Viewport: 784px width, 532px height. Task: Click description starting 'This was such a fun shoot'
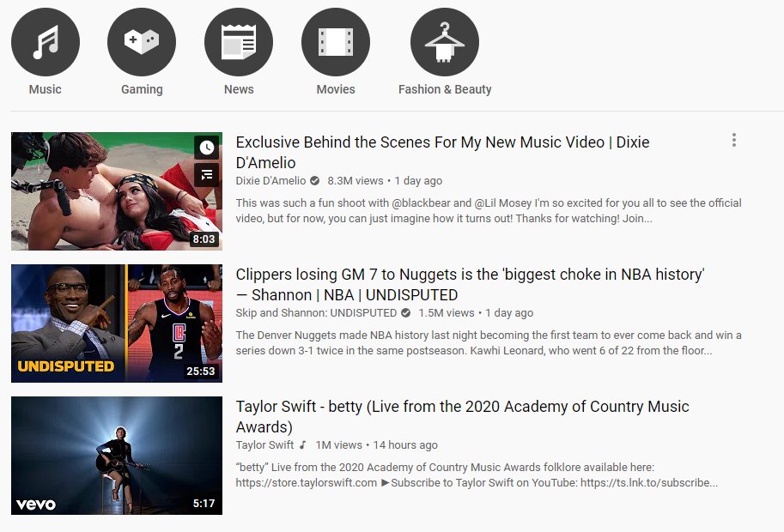pos(489,211)
